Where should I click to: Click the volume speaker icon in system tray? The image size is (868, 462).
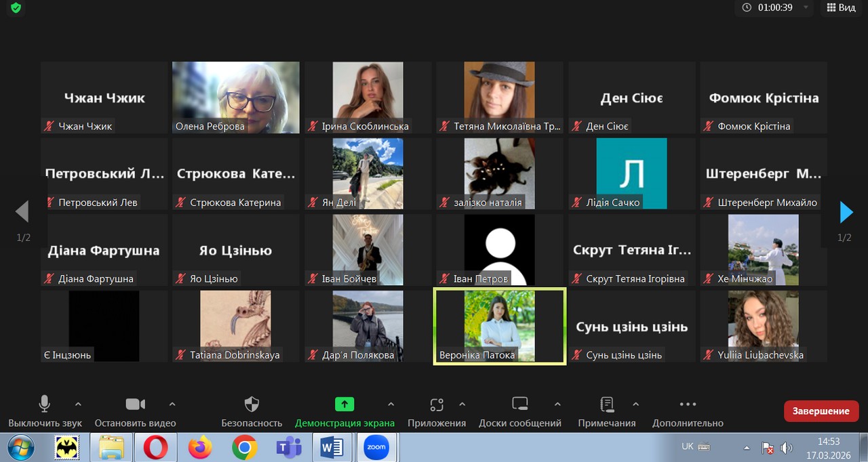coord(787,448)
